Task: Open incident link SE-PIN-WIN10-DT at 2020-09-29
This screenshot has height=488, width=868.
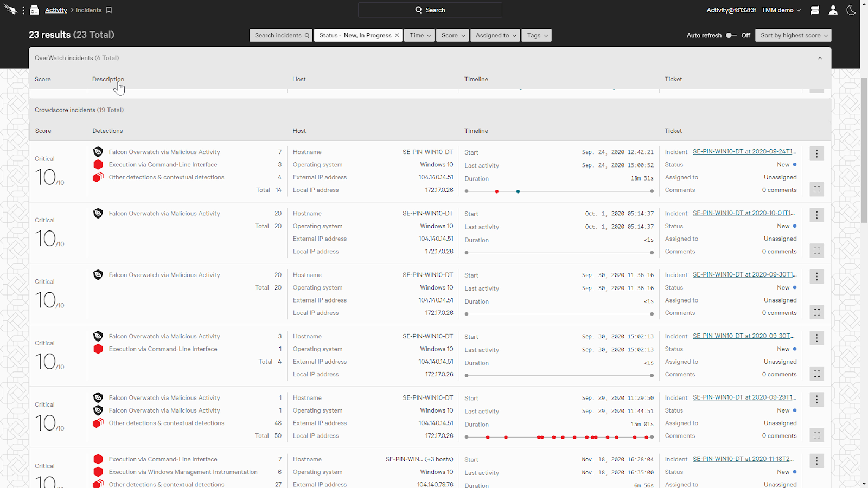Action: click(x=744, y=397)
